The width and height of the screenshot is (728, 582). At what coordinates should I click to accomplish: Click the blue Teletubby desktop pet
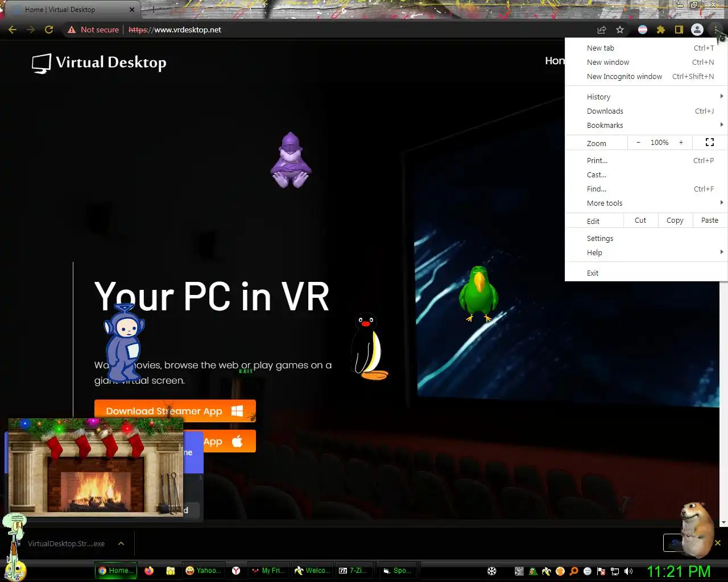(x=123, y=342)
